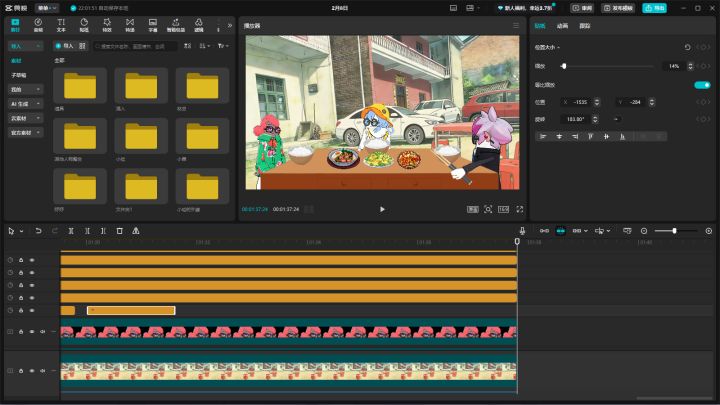This screenshot has height=405, width=720.
Task: Click the microphone record voiceover icon
Action: pos(521,230)
